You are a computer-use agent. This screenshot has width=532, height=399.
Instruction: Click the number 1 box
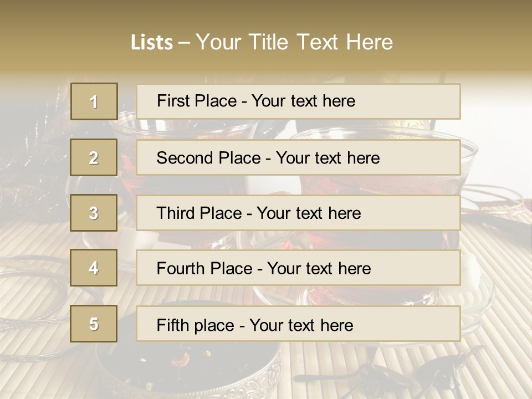94,101
